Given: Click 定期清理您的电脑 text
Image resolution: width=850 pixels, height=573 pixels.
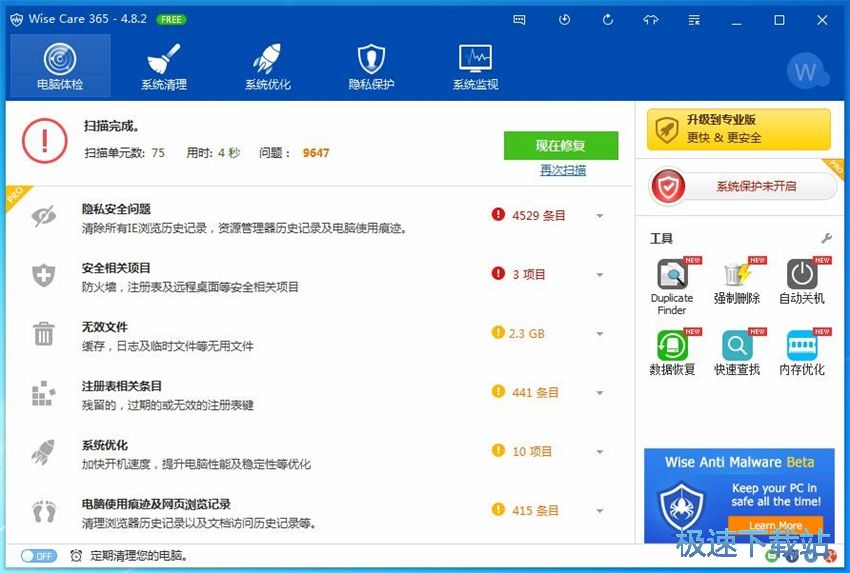Looking at the screenshot, I should pos(139,556).
